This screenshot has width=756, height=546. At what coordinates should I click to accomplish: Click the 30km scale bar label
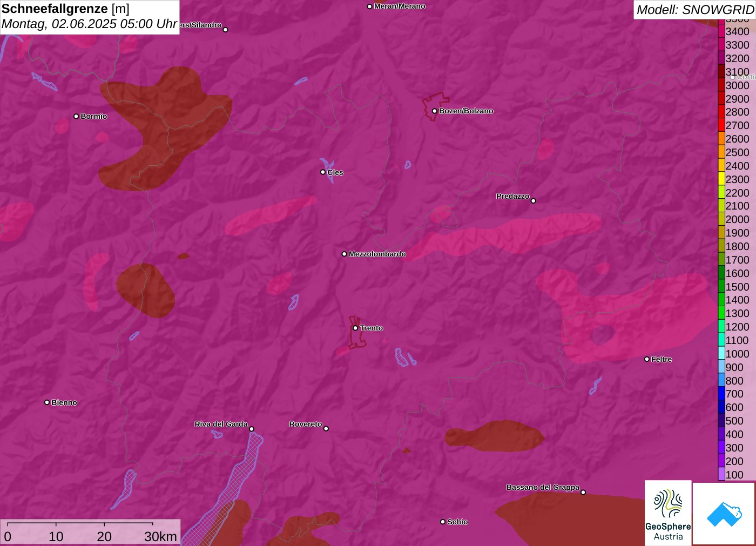click(x=160, y=536)
